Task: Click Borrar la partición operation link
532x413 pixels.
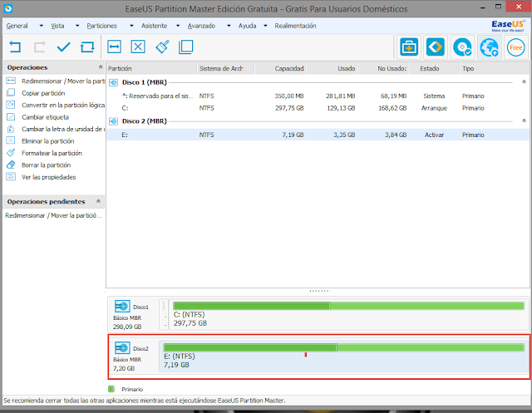Action: click(x=47, y=165)
